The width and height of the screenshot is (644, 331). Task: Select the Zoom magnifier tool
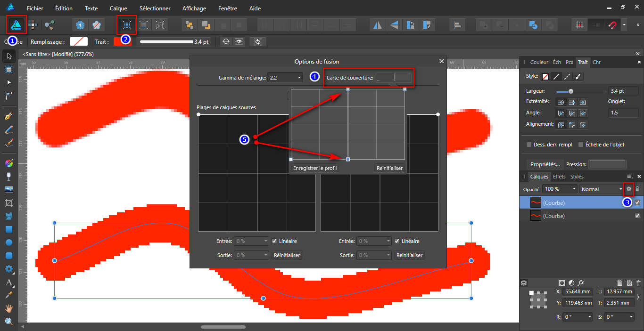pyautogui.click(x=8, y=322)
